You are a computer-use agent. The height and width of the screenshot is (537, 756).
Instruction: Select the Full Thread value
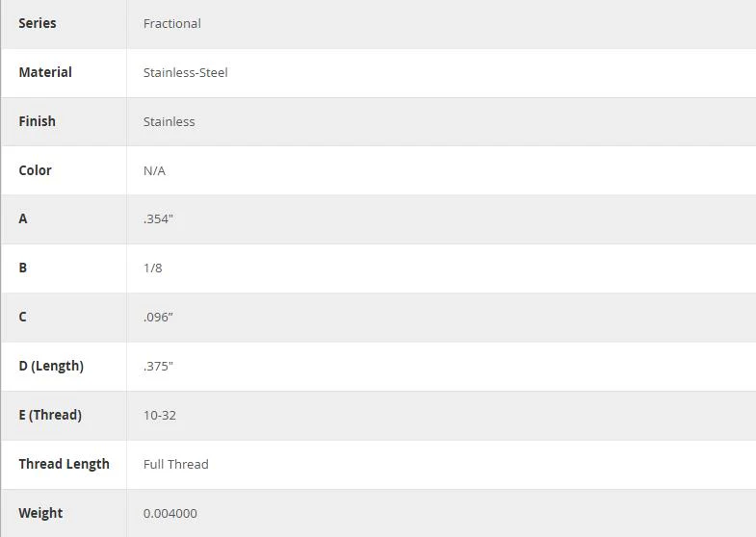(175, 465)
